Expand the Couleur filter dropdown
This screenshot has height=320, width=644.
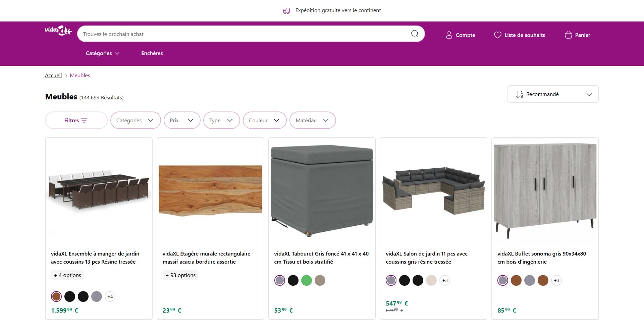tap(265, 120)
